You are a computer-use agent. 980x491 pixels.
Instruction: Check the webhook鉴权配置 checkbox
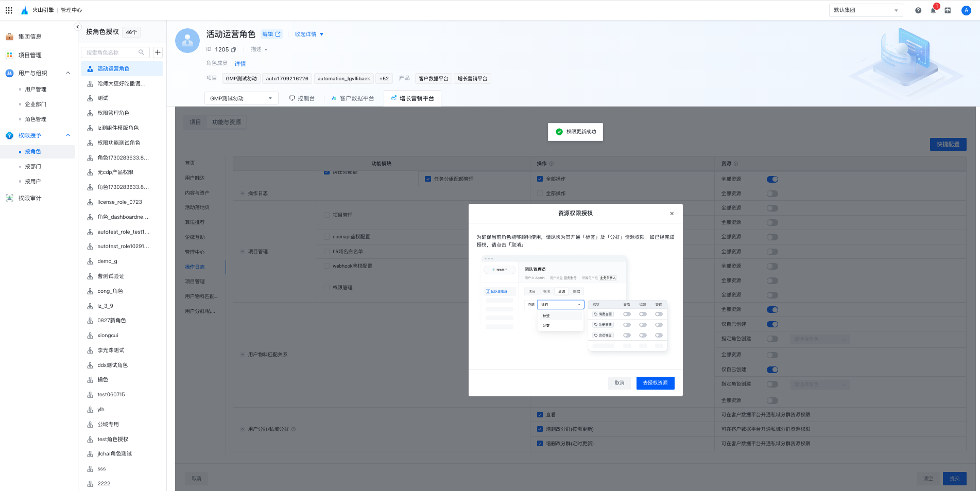click(x=326, y=266)
